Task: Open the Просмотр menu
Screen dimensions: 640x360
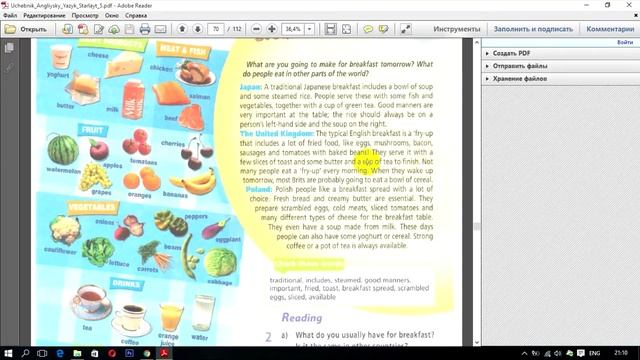Action: [x=85, y=16]
